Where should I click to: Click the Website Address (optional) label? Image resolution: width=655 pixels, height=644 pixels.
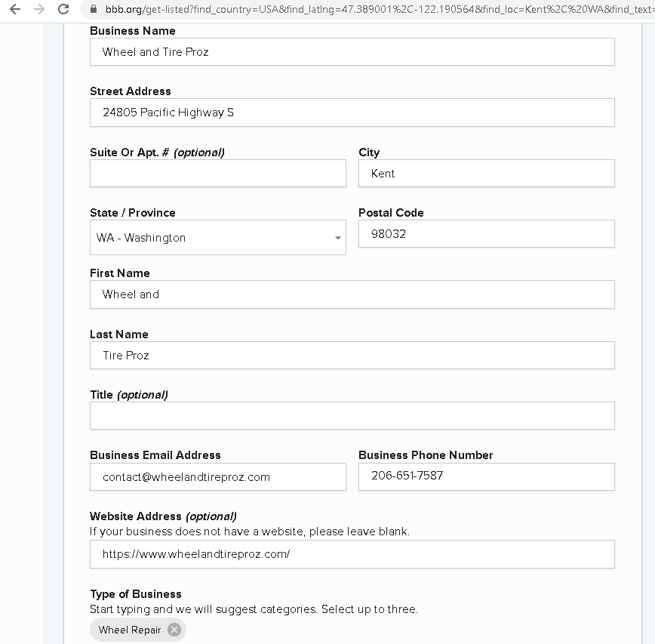click(163, 516)
